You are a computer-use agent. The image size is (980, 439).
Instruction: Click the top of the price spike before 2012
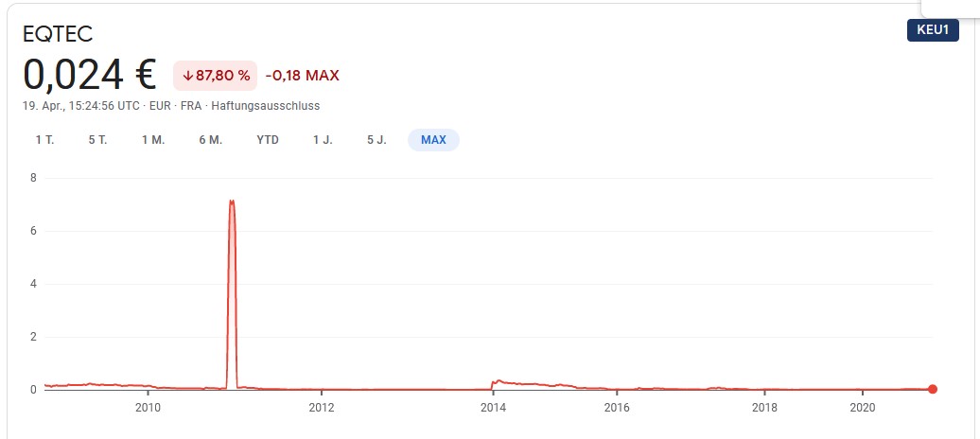pos(232,202)
